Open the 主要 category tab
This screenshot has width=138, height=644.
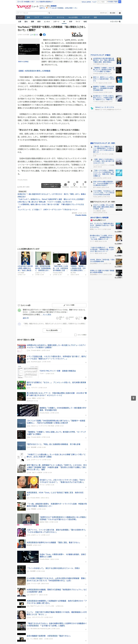pos(20,21)
